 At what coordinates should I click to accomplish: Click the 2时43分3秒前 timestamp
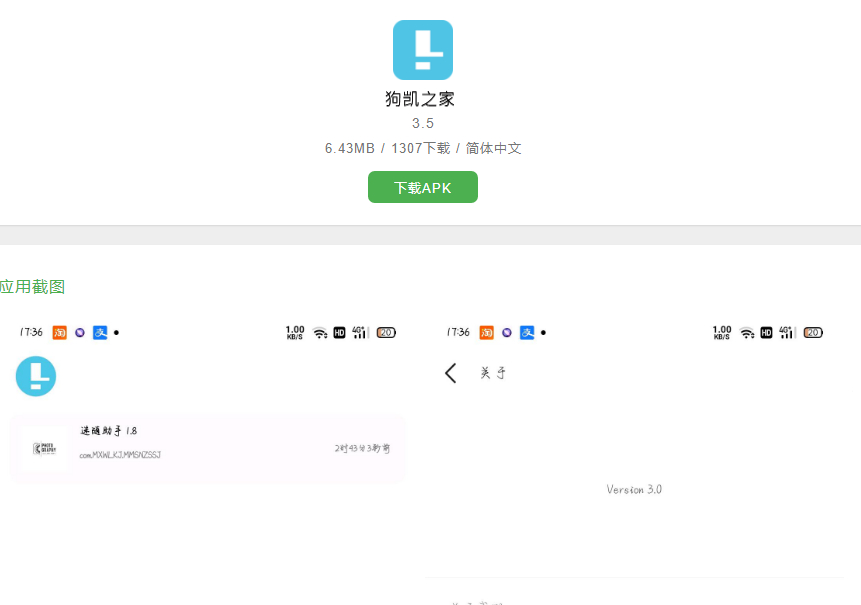362,449
